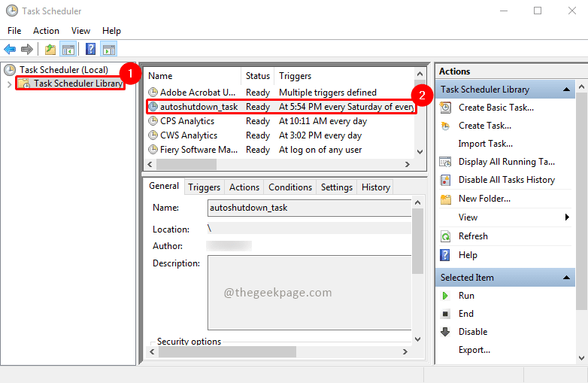Collapse the Task Scheduler Library actions section
The height and width of the screenshot is (383, 588).
[566, 90]
